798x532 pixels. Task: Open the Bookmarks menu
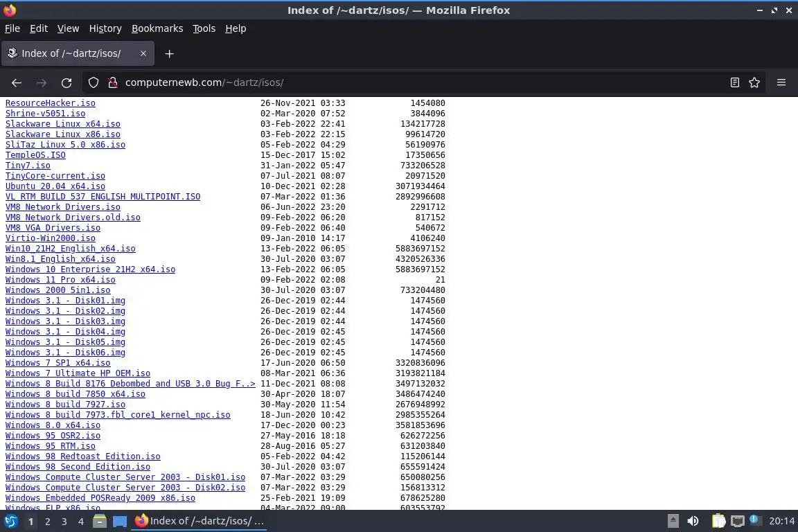click(157, 28)
